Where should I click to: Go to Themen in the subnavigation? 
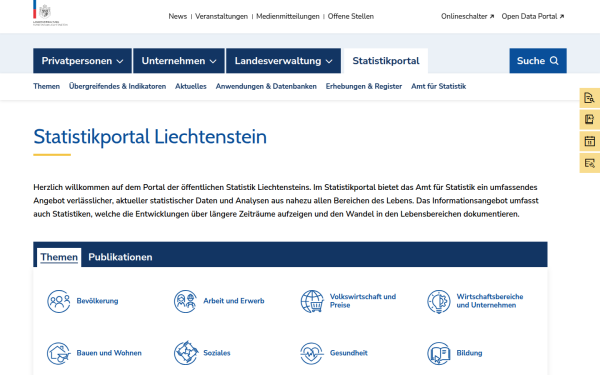(46, 86)
